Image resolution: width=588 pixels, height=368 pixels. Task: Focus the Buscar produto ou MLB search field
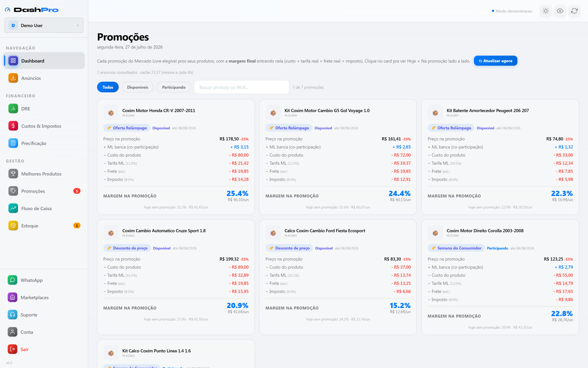click(x=241, y=87)
